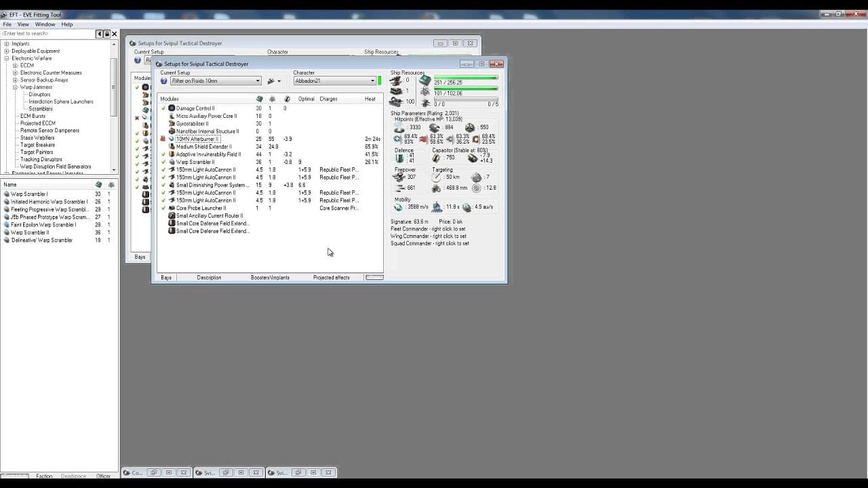Image resolution: width=868 pixels, height=488 pixels.
Task: Collapse the Warp Jammers tree node
Action: point(16,87)
